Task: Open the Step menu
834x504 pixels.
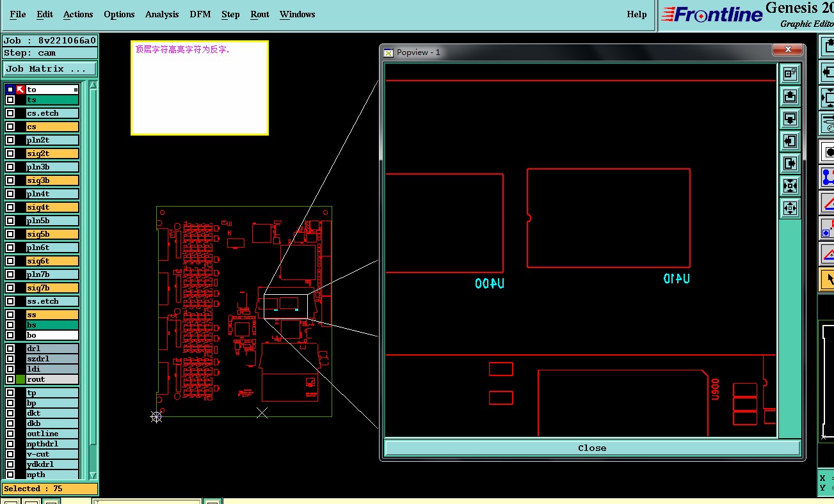Action: (x=230, y=14)
